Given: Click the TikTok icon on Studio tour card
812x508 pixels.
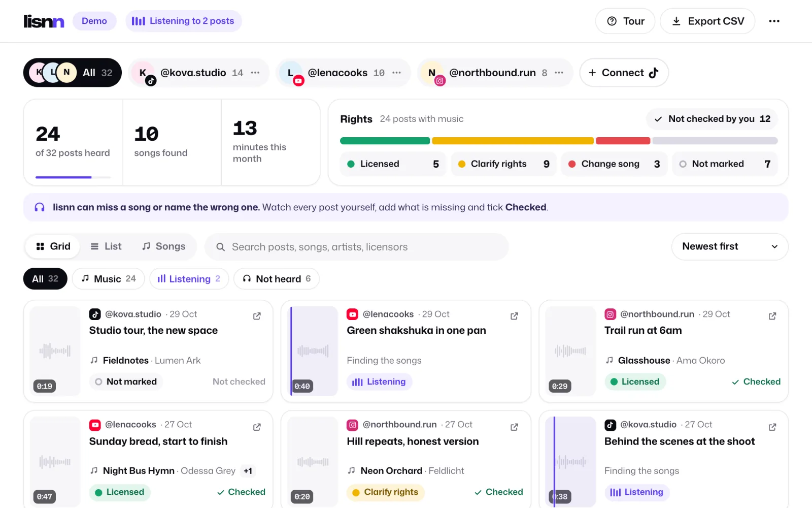Looking at the screenshot, I should 95,314.
